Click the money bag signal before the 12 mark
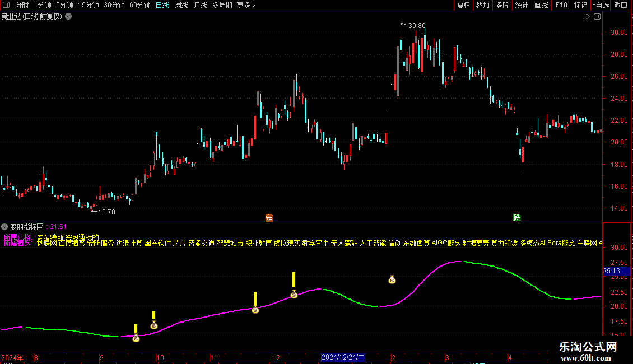The height and width of the screenshot is (364, 633). pyautogui.click(x=255, y=310)
